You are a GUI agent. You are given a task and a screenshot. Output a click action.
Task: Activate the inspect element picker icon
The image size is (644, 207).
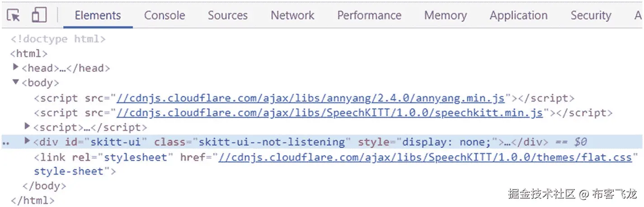click(14, 15)
